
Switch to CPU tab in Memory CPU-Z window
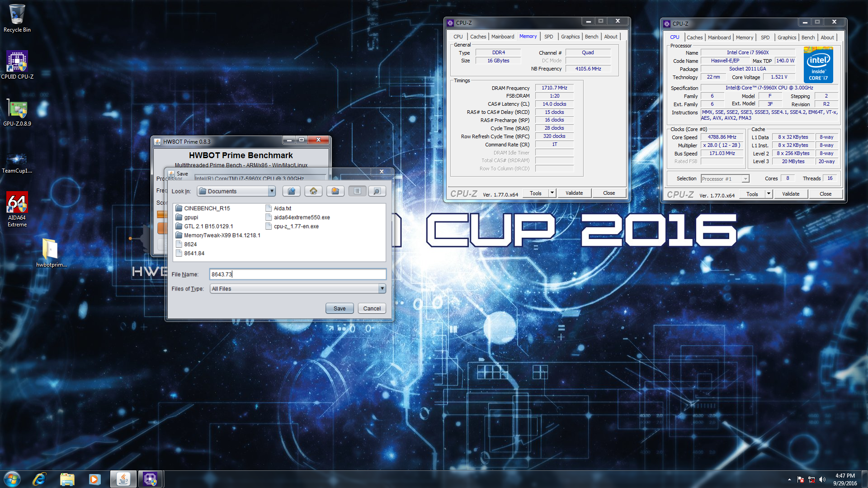(458, 37)
